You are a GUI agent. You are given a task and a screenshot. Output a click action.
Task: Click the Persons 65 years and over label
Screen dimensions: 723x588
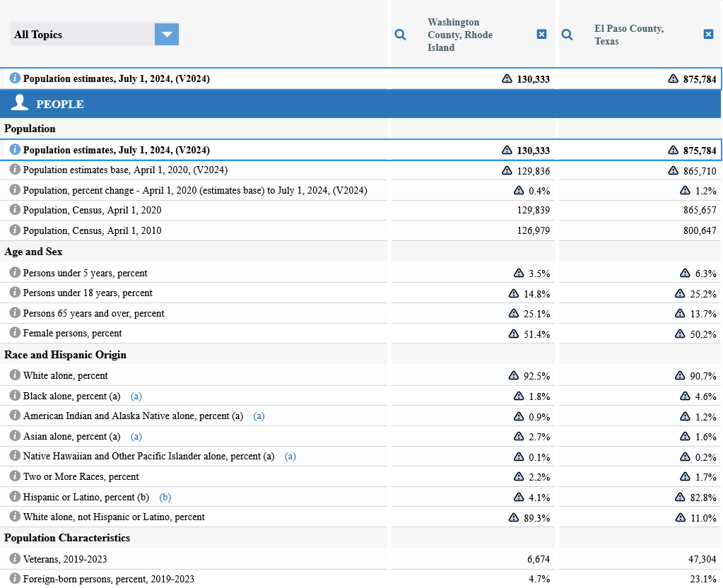pos(93,313)
